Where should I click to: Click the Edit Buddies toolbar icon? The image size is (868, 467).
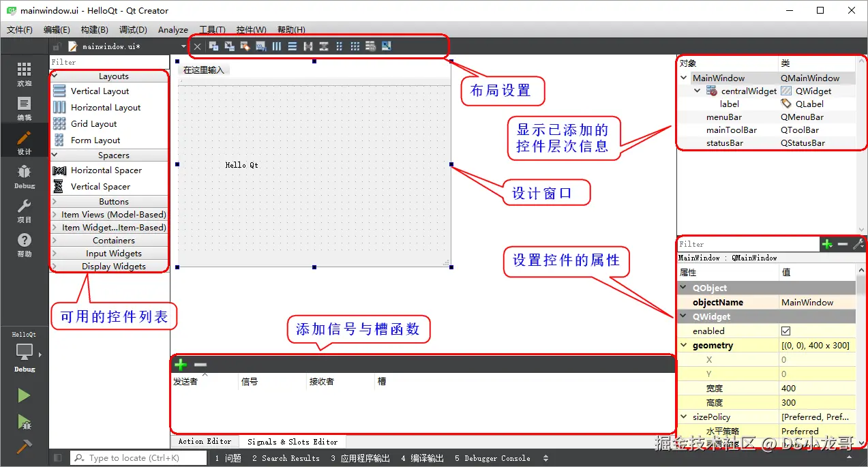click(x=245, y=46)
